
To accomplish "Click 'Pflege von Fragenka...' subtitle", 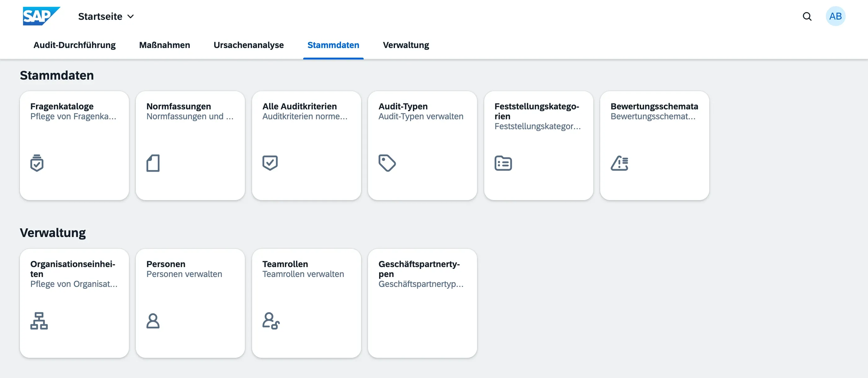I will click(73, 116).
